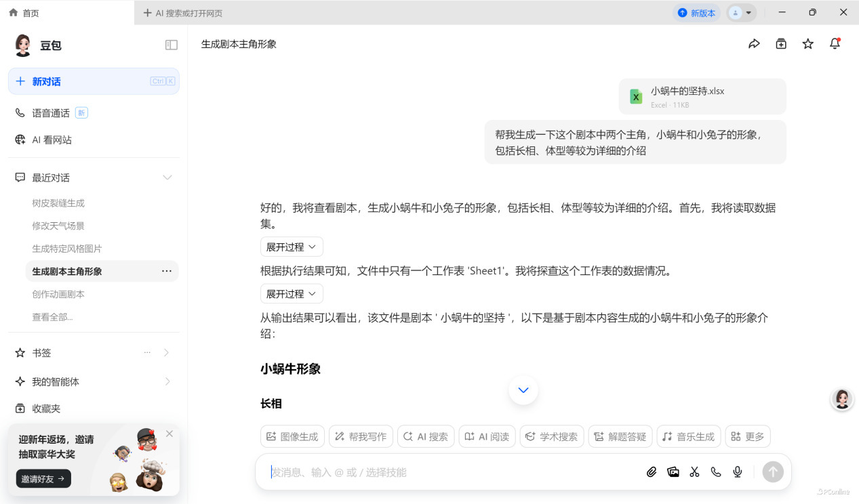Toggle the sidebar collapse icon
Screen dimensions: 859x504
coord(171,45)
